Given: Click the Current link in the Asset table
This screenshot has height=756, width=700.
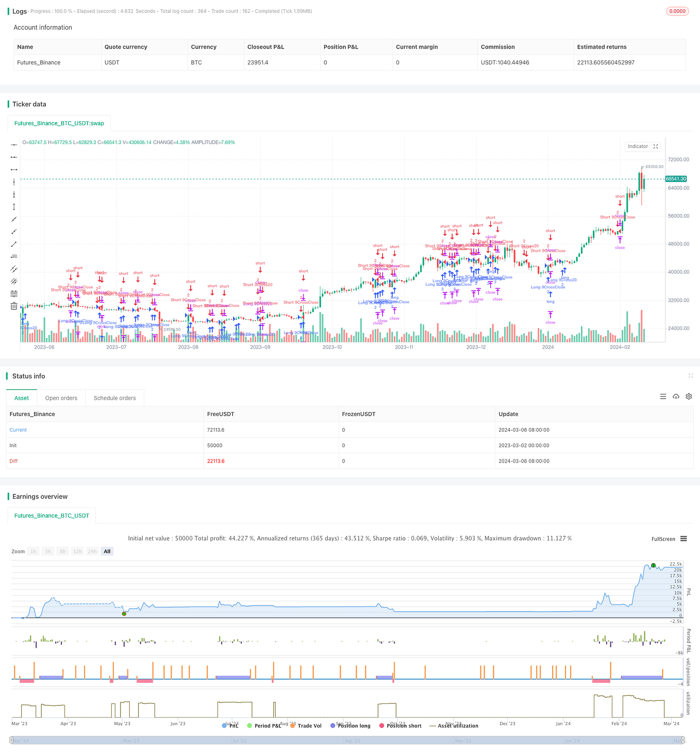Looking at the screenshot, I should [18, 430].
